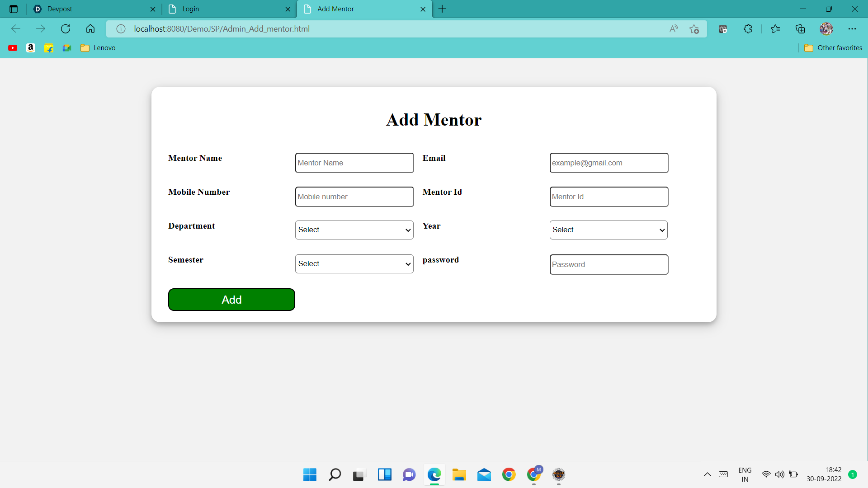Open the YouTube bookmark icon

pos(13,48)
